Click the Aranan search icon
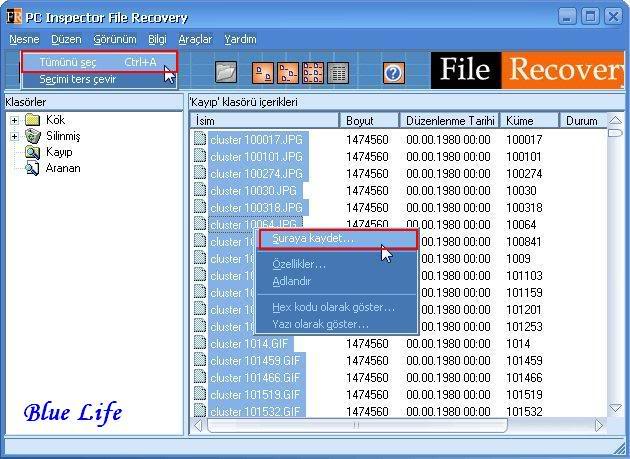 tap(33, 168)
